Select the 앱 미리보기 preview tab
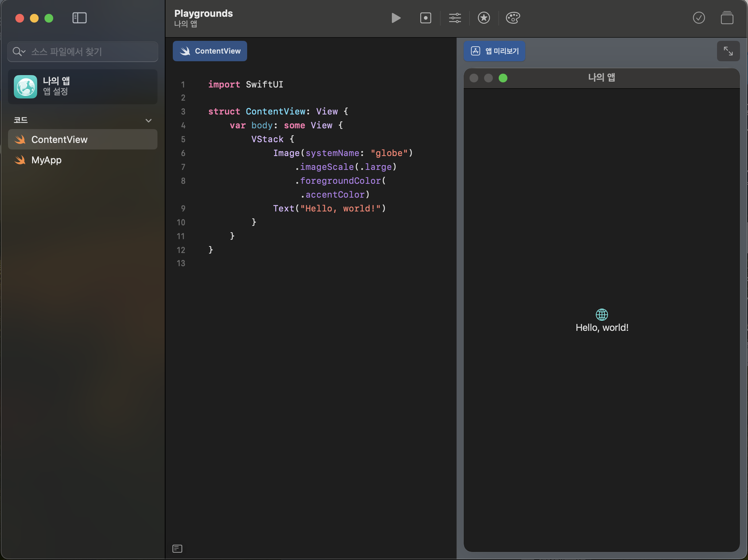 [494, 51]
